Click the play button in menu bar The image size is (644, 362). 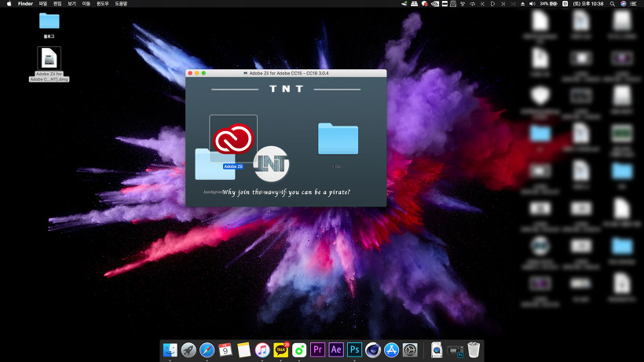(x=492, y=4)
